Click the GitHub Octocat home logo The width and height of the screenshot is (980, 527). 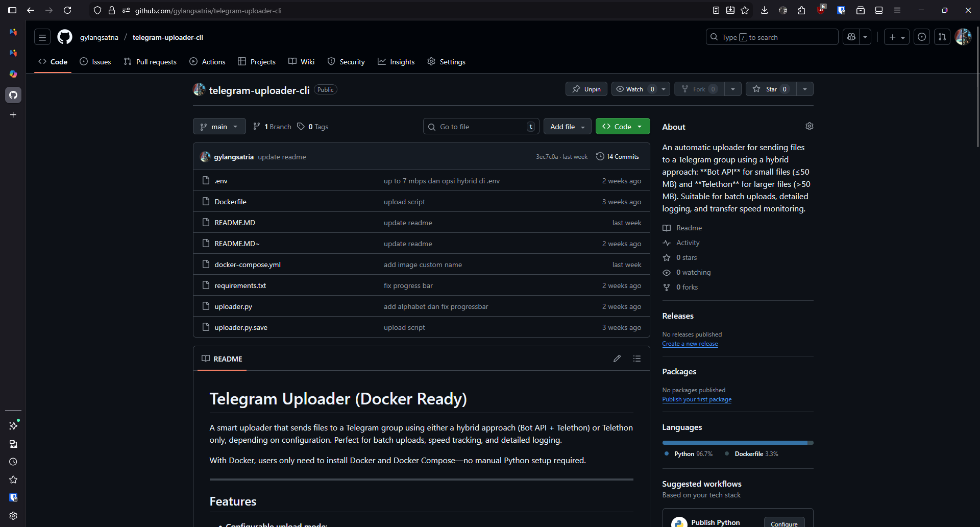[x=65, y=37]
